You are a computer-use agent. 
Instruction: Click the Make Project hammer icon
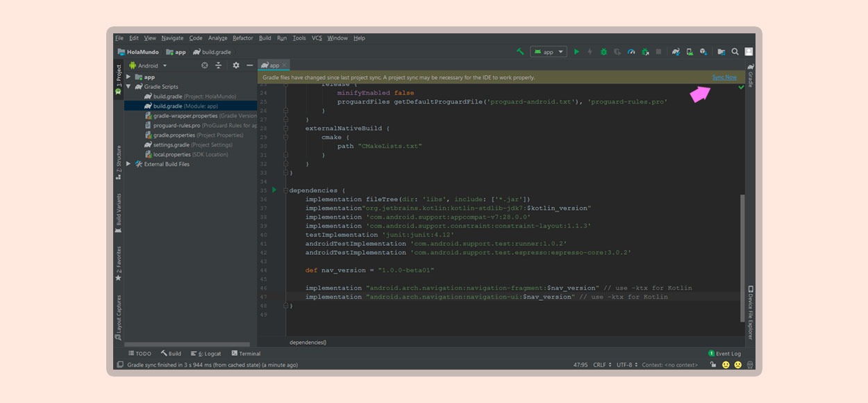[x=520, y=51]
